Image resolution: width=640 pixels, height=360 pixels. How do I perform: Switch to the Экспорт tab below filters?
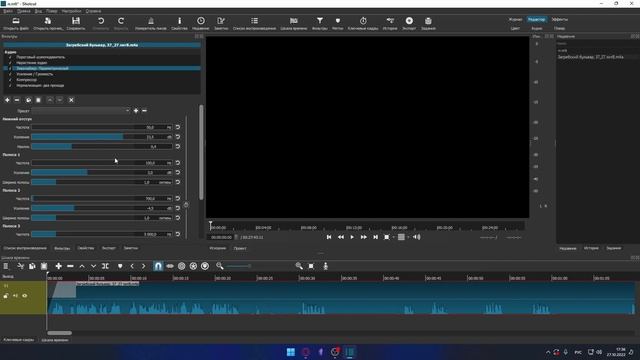pos(109,248)
